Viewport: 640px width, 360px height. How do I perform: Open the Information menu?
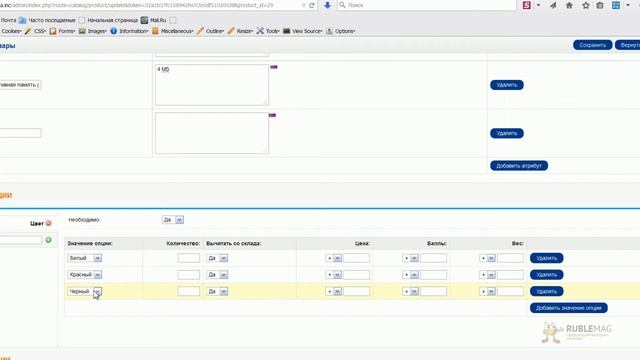(133, 31)
